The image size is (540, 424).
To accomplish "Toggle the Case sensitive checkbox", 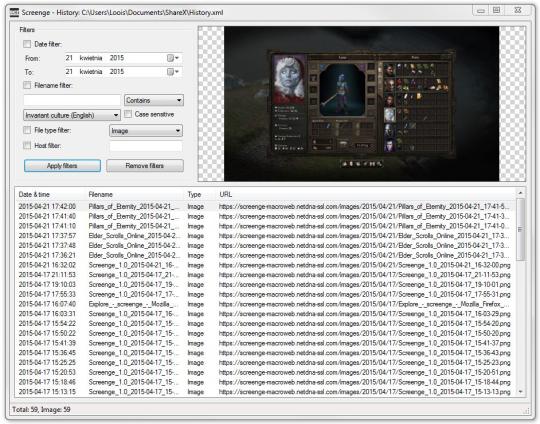I will (128, 114).
